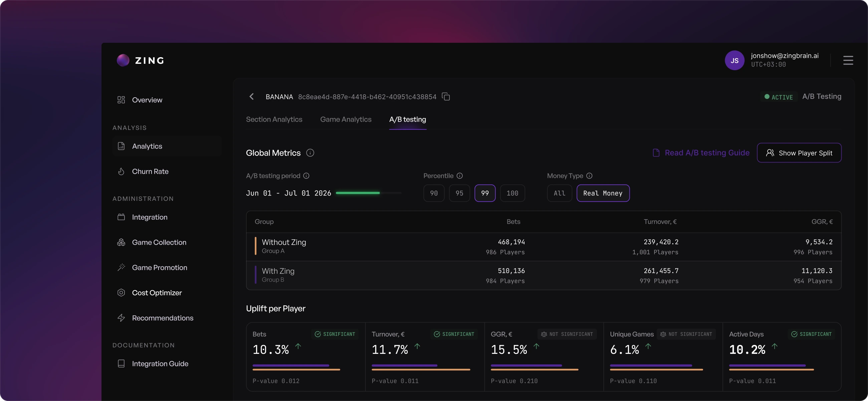
Task: Click the Game Collection cubes icon
Action: (121, 242)
